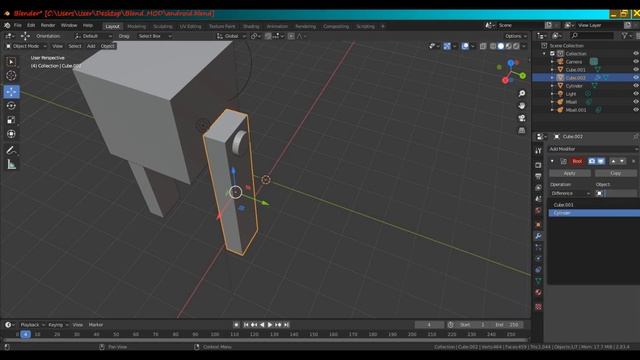This screenshot has width=640, height=360.
Task: Choose the Measure tool
Action: point(11,164)
